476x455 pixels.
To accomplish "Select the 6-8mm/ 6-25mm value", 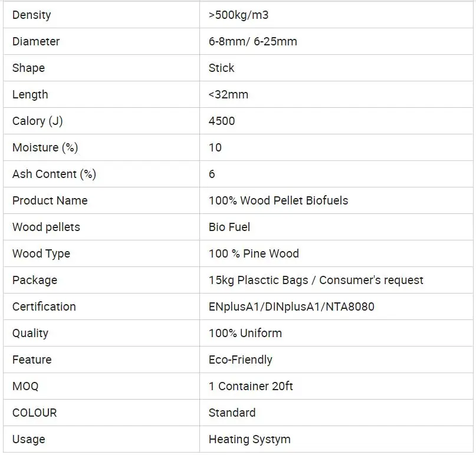I will [252, 41].
